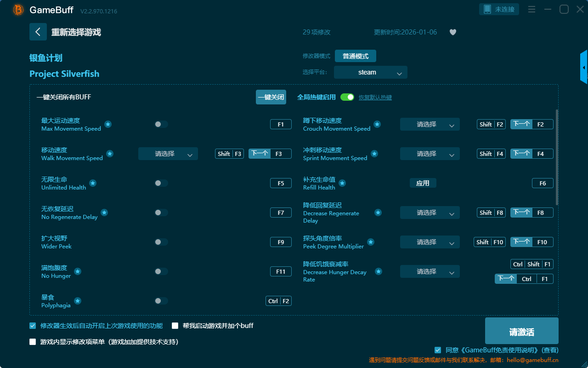This screenshot has height=368, width=588.
Task: Click the heart favorite icon
Action: point(453,32)
